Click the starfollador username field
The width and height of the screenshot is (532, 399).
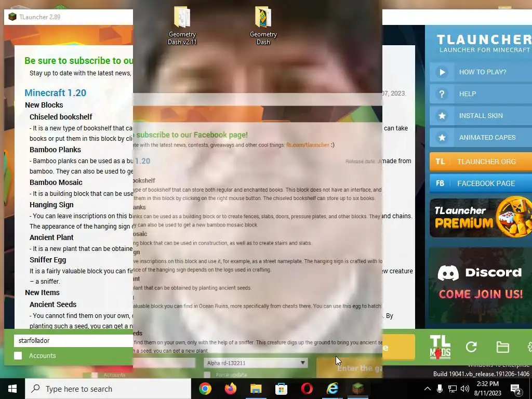[73, 341]
